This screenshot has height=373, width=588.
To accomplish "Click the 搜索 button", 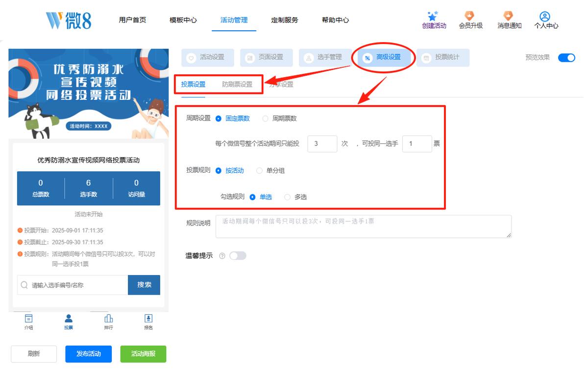I will tap(144, 285).
